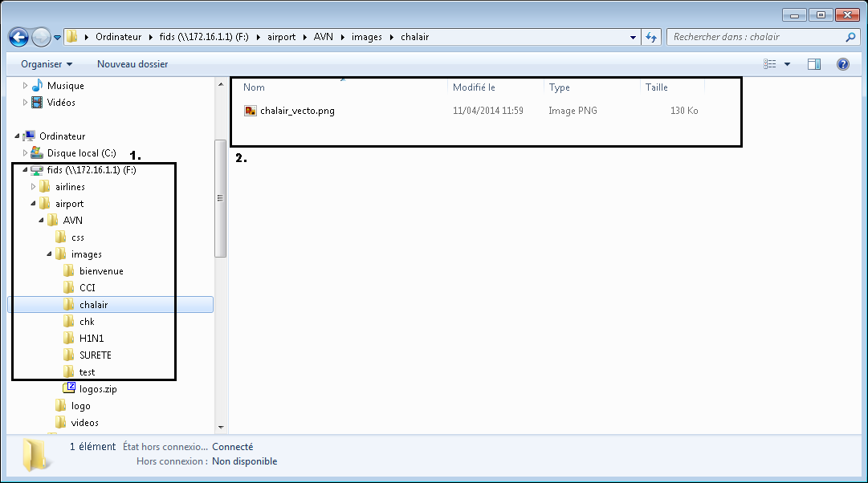The height and width of the screenshot is (483, 868).
Task: Select the SURETE folder in tree
Action: click(x=95, y=355)
